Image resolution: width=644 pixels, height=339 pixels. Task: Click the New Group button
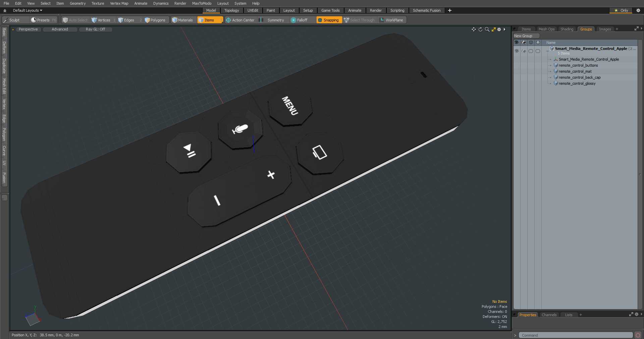[x=526, y=36]
